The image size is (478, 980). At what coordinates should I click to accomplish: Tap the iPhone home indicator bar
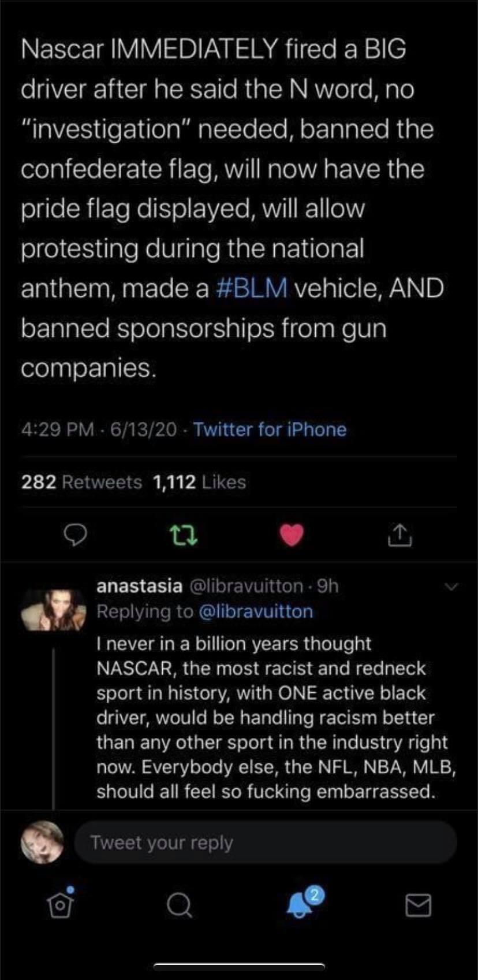click(x=239, y=964)
